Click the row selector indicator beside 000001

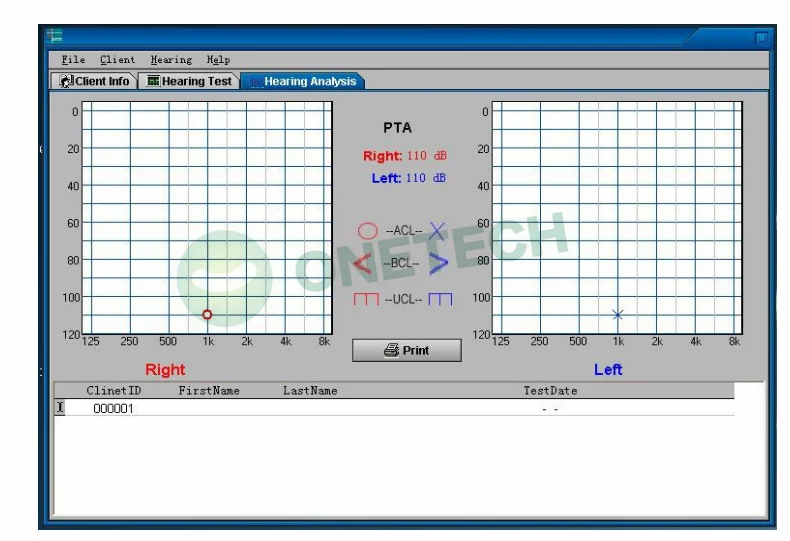[x=60, y=407]
